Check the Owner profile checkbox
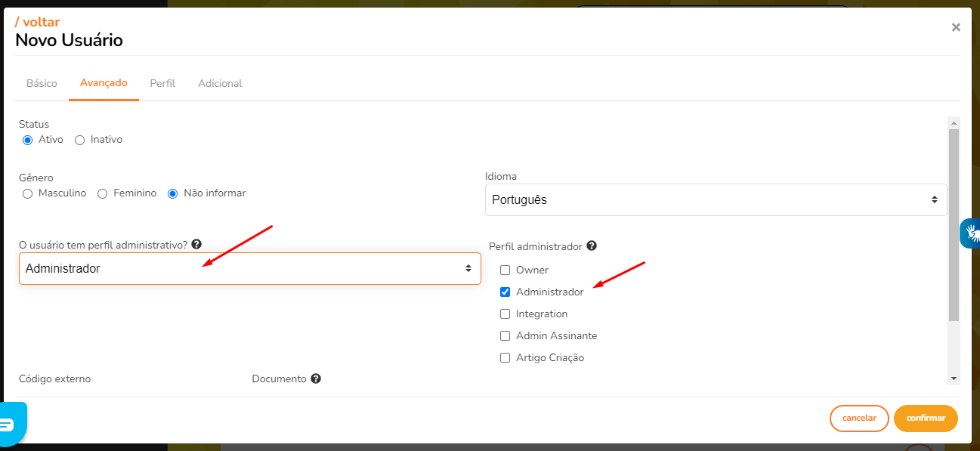This screenshot has width=980, height=451. 505,270
